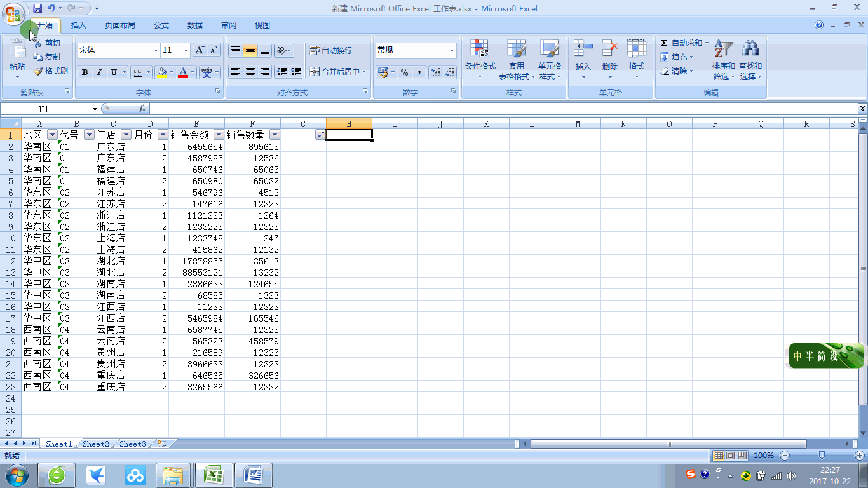Open the Name Box dropdown arrow

point(95,109)
